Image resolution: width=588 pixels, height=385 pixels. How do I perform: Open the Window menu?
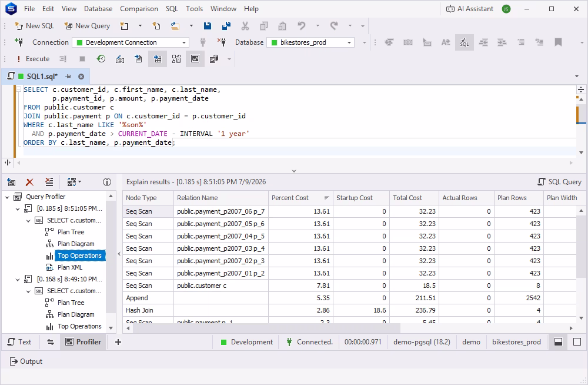coord(223,9)
